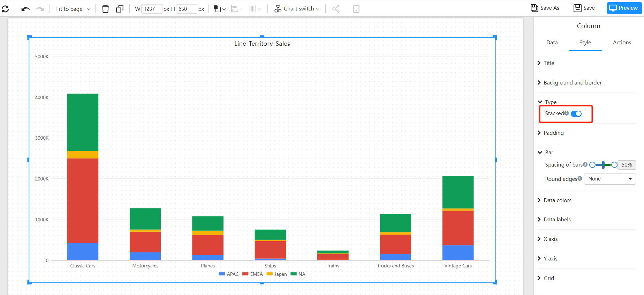Viewport: 644px width, 295px height.
Task: Click the Trucks and Buses axis label
Action: point(395,266)
